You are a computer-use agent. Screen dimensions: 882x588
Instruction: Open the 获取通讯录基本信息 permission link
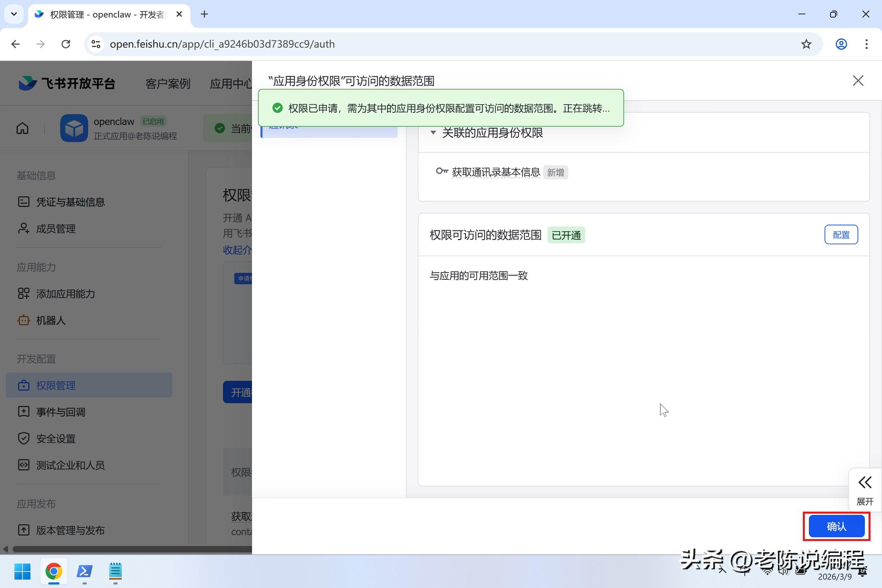click(496, 172)
